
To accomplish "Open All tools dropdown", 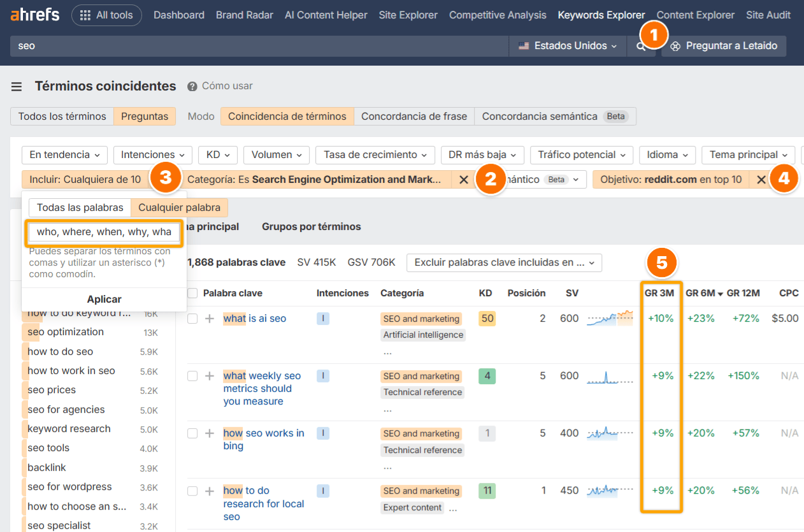I will click(106, 15).
